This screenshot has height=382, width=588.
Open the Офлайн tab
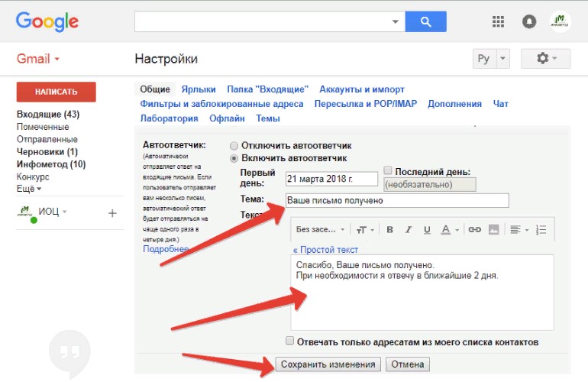227,118
